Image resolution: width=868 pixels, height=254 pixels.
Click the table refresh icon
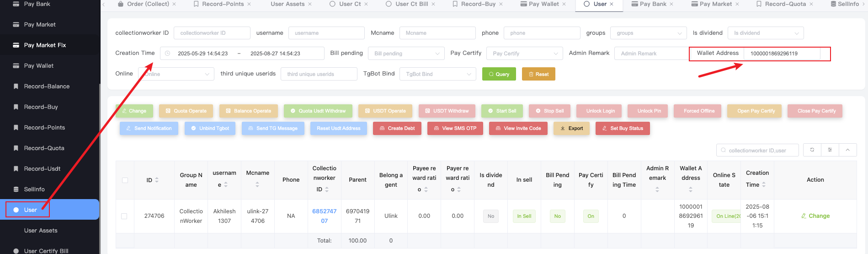812,150
